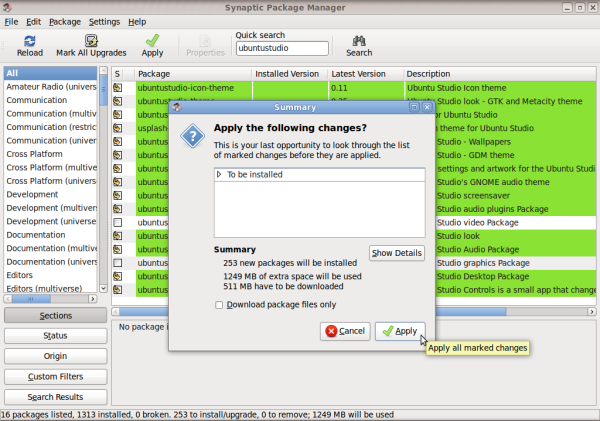The image size is (600, 421).
Task: Sort by Description column header
Action: [x=500, y=74]
